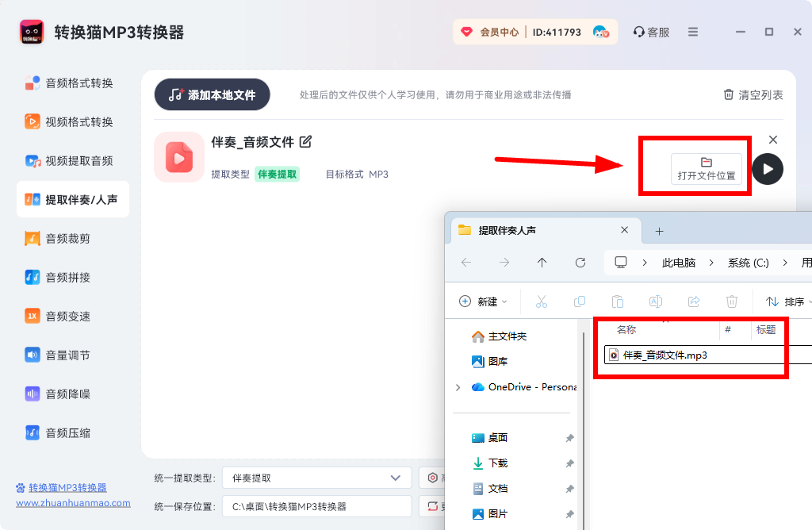Add a new Explorer tab
This screenshot has width=812, height=530.
(x=659, y=231)
